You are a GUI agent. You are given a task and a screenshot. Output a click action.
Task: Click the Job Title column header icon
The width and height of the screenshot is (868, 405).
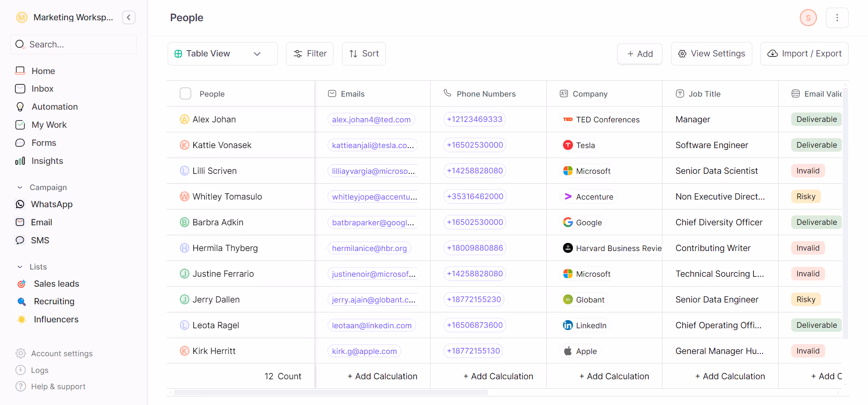[680, 93]
